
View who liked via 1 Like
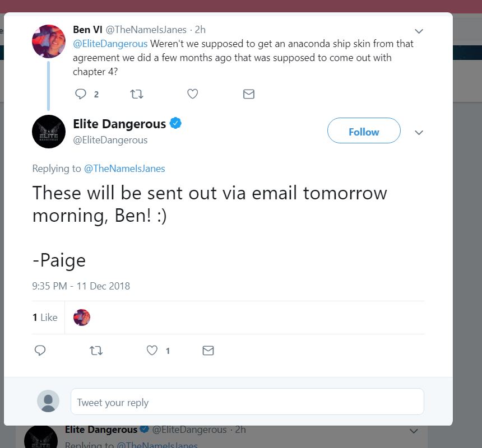[45, 317]
